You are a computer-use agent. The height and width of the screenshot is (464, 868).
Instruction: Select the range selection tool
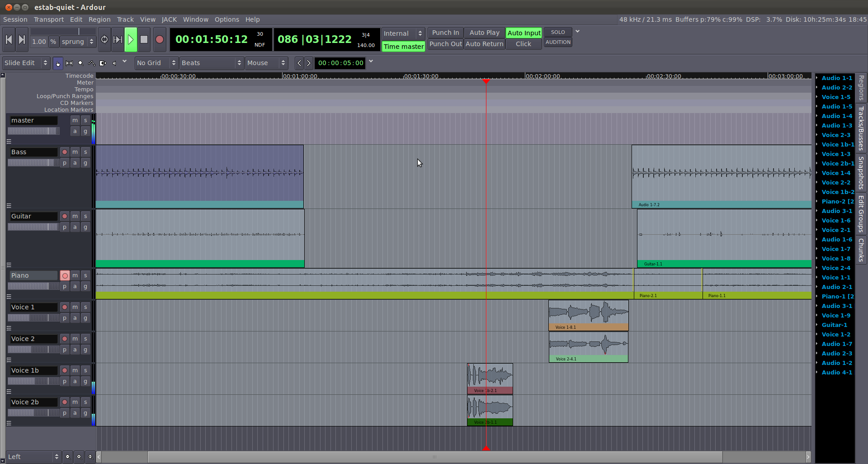(x=69, y=63)
